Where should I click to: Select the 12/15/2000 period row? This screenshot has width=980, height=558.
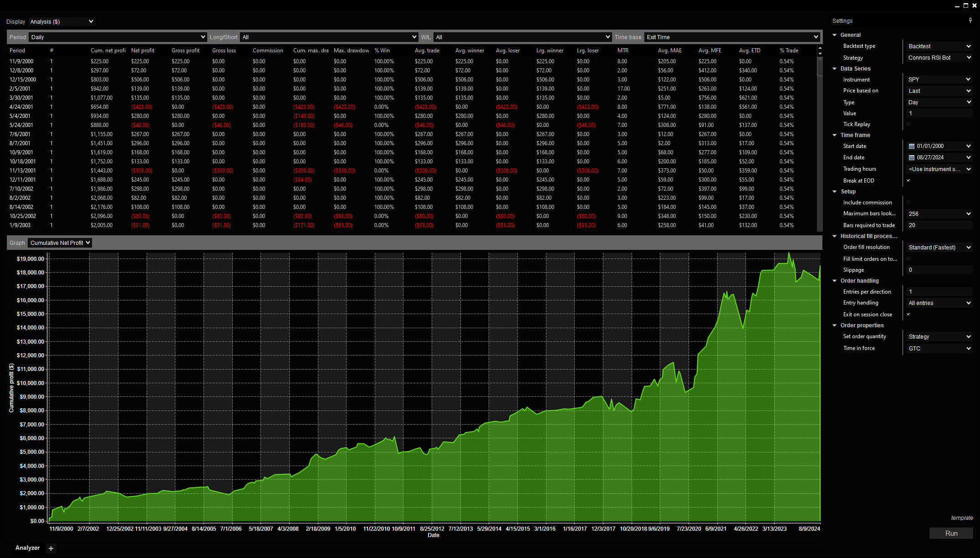point(412,79)
